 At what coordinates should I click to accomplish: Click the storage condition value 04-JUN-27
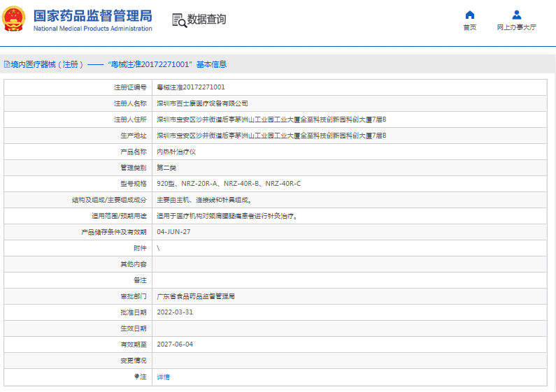click(173, 232)
